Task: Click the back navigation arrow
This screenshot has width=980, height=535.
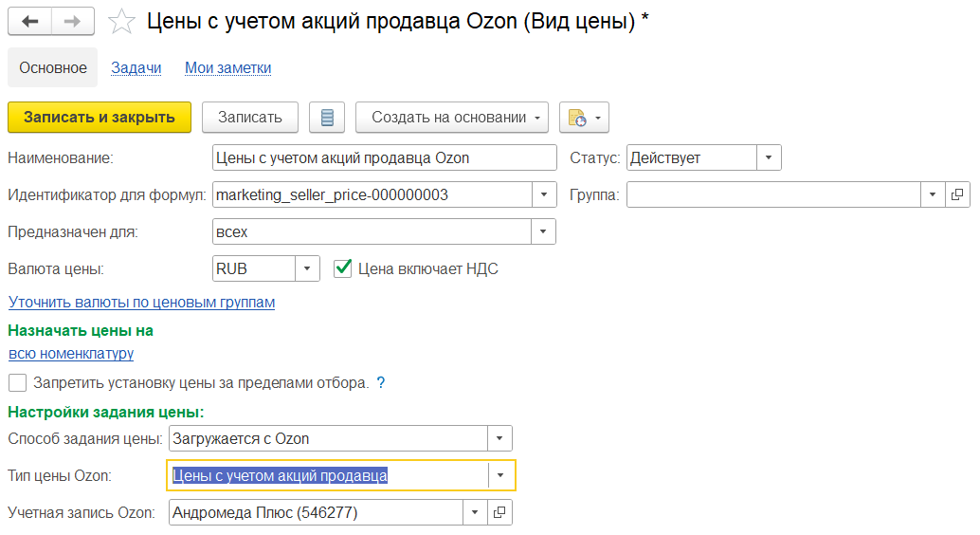Action: (x=29, y=21)
